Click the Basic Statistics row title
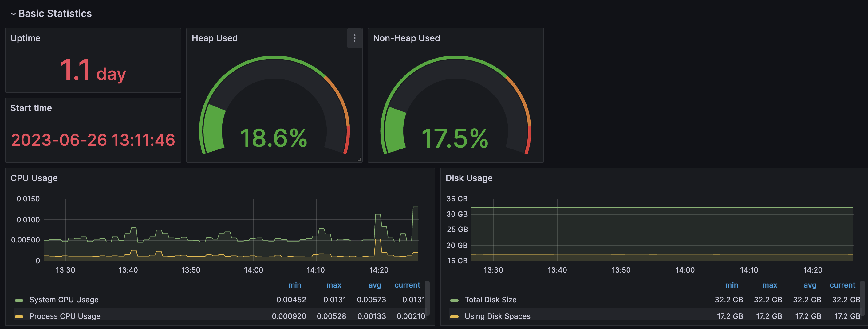 coord(55,14)
